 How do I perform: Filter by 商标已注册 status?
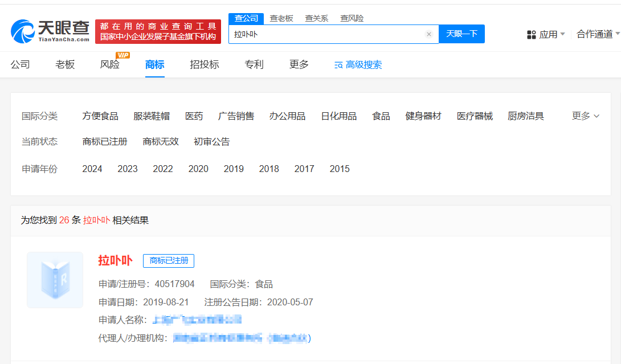coord(105,142)
